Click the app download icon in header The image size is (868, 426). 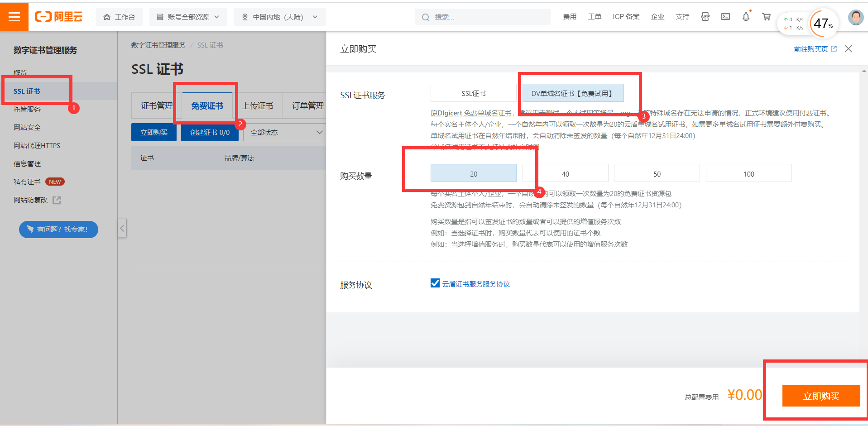coord(705,17)
